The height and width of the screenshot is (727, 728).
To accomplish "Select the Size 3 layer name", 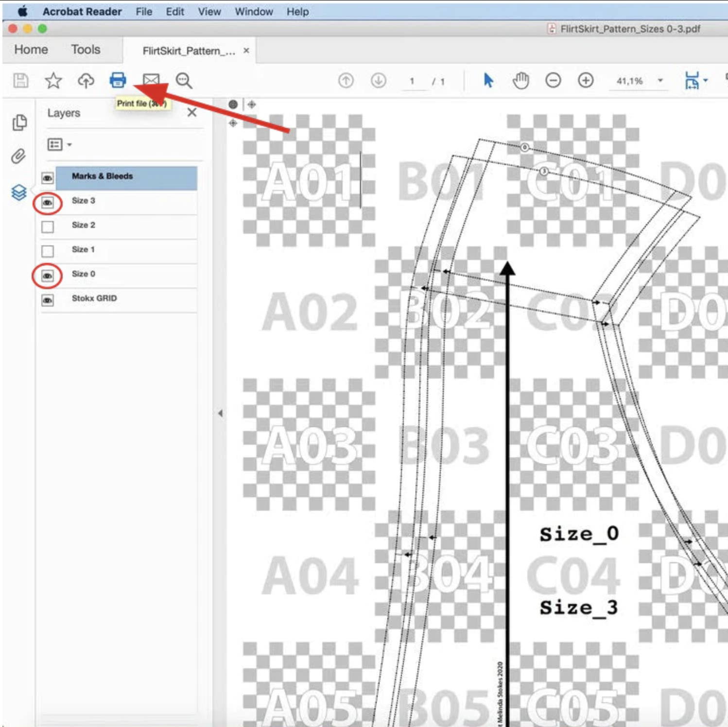I will point(84,200).
